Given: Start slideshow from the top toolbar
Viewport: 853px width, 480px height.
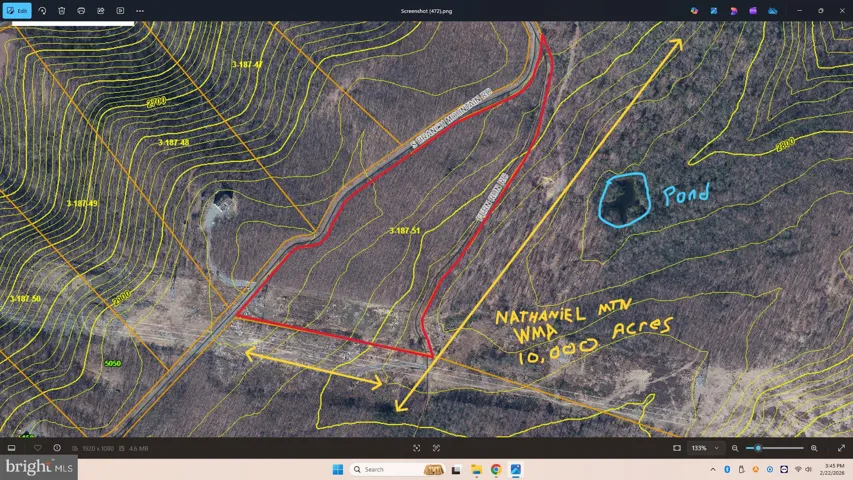Looking at the screenshot, I should [x=121, y=11].
